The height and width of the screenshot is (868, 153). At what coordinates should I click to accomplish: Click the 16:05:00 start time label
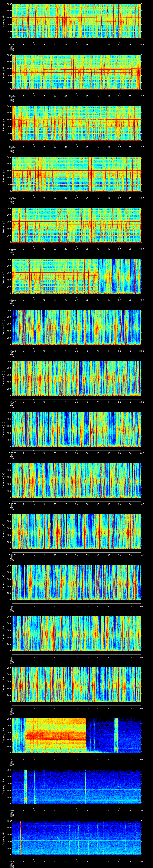pos(12,249)
